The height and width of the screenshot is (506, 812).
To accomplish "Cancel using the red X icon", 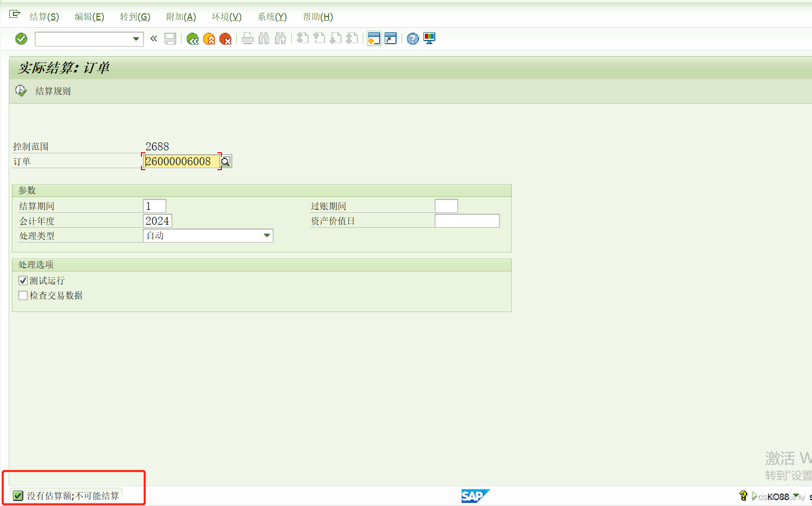I will tap(226, 39).
